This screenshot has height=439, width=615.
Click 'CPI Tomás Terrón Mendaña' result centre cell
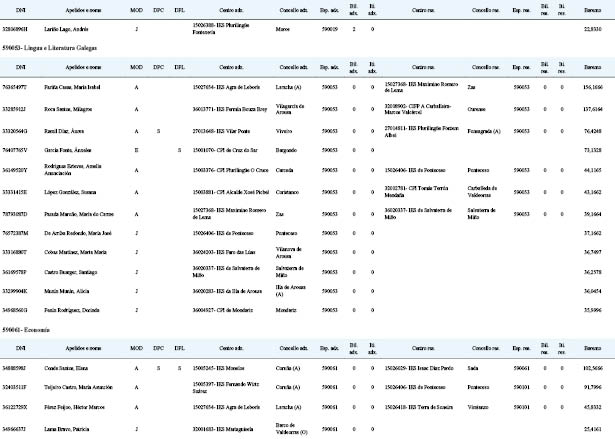tap(416, 192)
